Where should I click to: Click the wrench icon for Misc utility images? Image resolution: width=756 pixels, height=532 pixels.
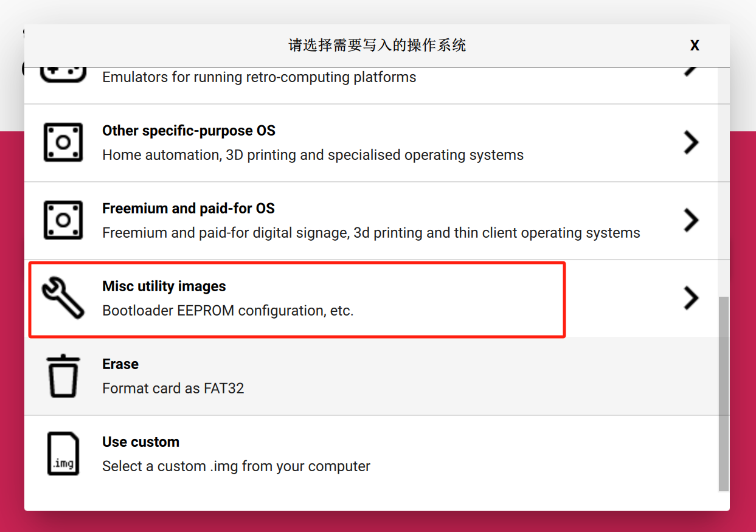[63, 298]
